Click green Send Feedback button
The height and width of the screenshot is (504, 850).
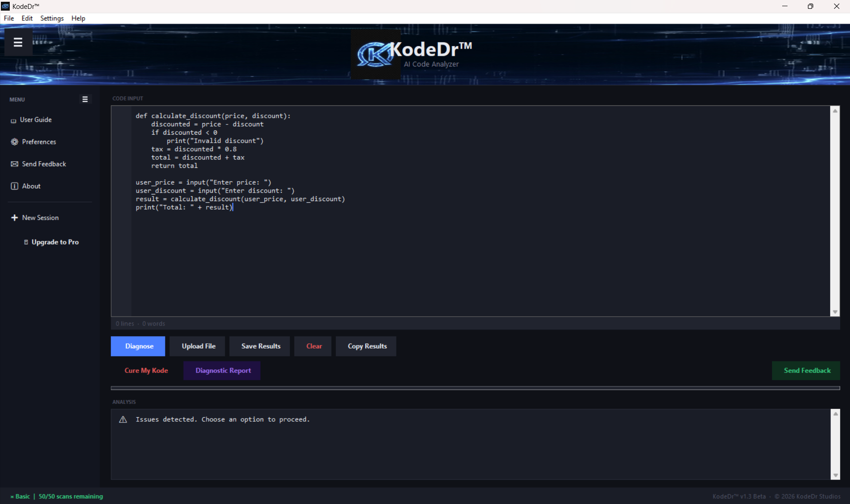(x=806, y=370)
